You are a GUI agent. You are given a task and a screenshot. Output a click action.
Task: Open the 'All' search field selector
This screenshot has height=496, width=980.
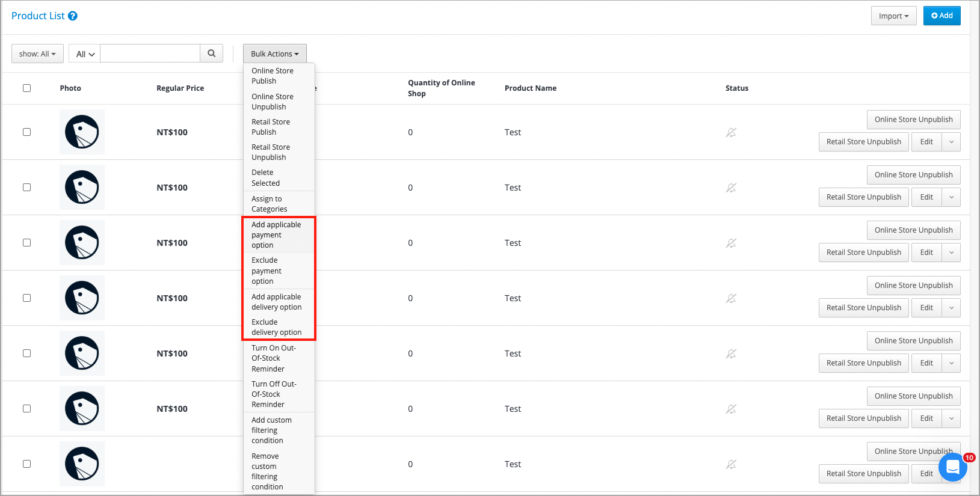click(85, 54)
